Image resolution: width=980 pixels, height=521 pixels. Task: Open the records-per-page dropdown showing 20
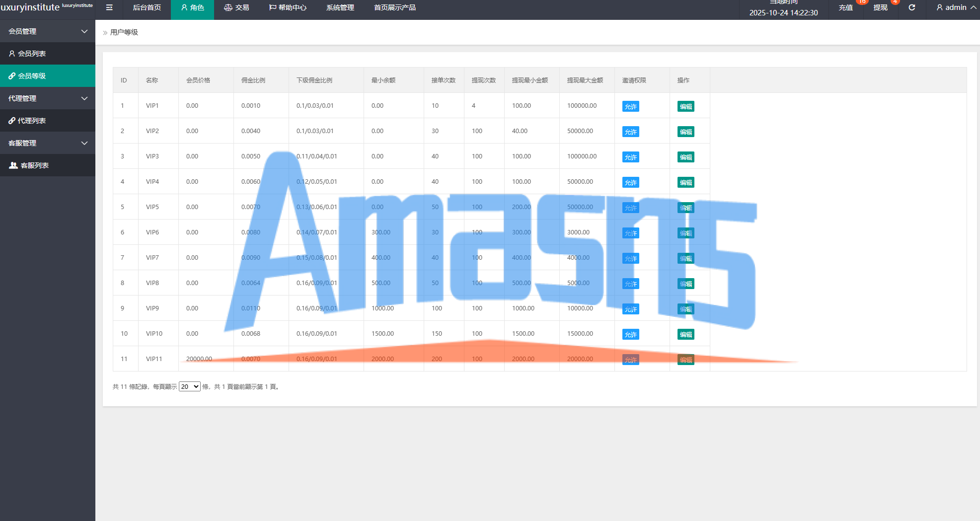pos(189,386)
